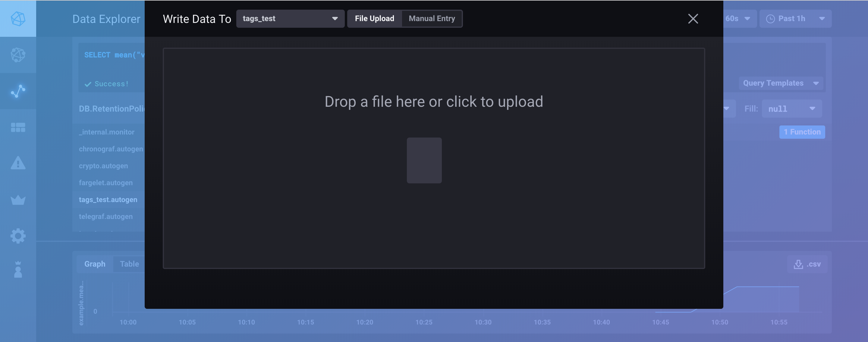Toggle the Table view next to Graph
Viewport: 868px width, 342px height.
pyautogui.click(x=129, y=264)
